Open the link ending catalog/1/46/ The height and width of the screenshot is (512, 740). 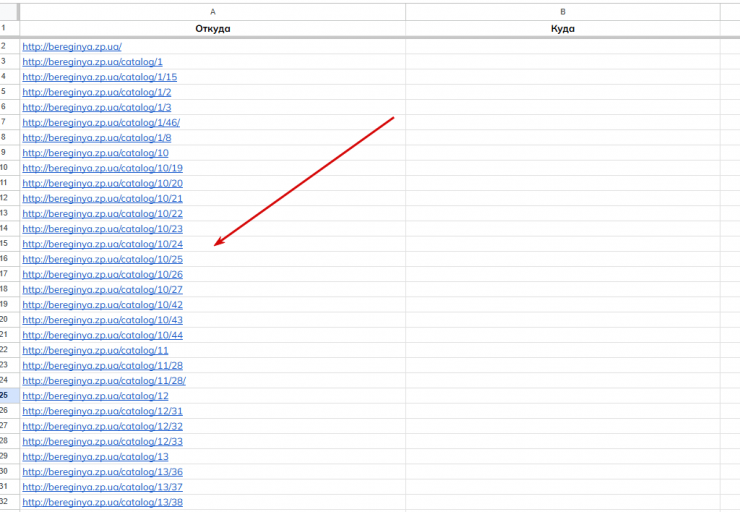point(101,123)
